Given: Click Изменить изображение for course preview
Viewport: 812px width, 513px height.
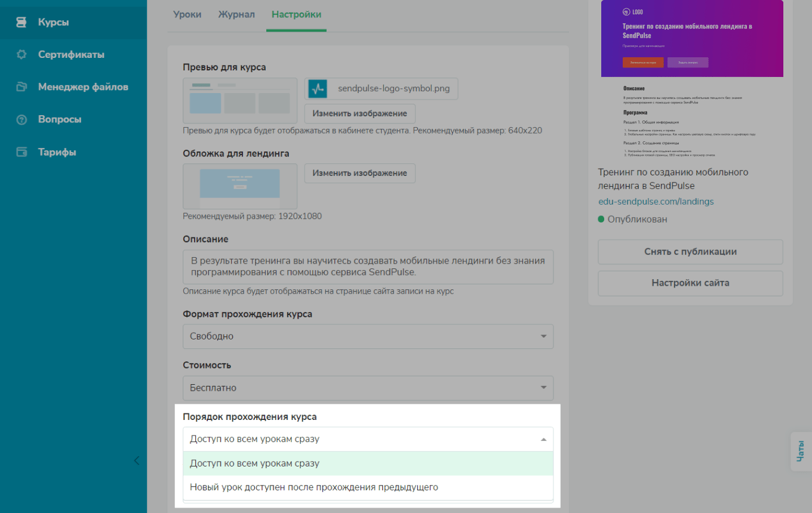Looking at the screenshot, I should tap(360, 113).
